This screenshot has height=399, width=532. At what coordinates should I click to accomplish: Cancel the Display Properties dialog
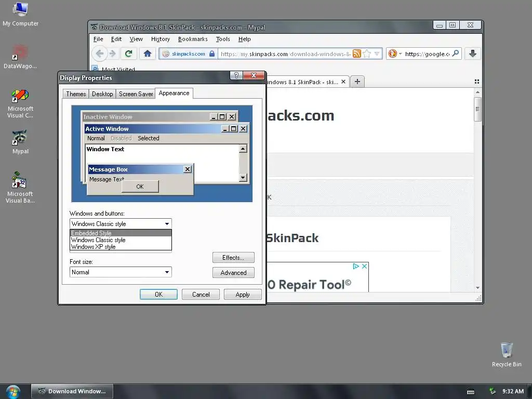tap(201, 294)
